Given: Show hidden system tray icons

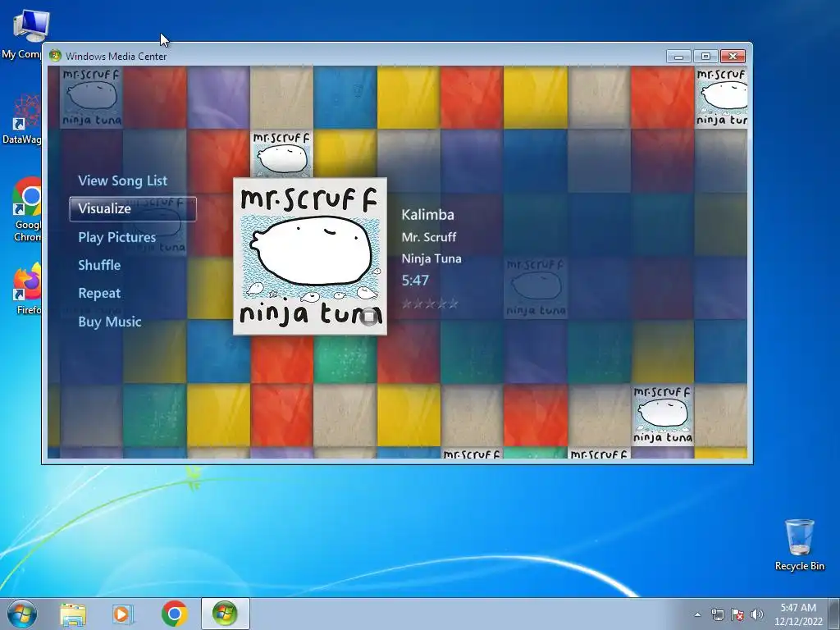Looking at the screenshot, I should pos(697,615).
